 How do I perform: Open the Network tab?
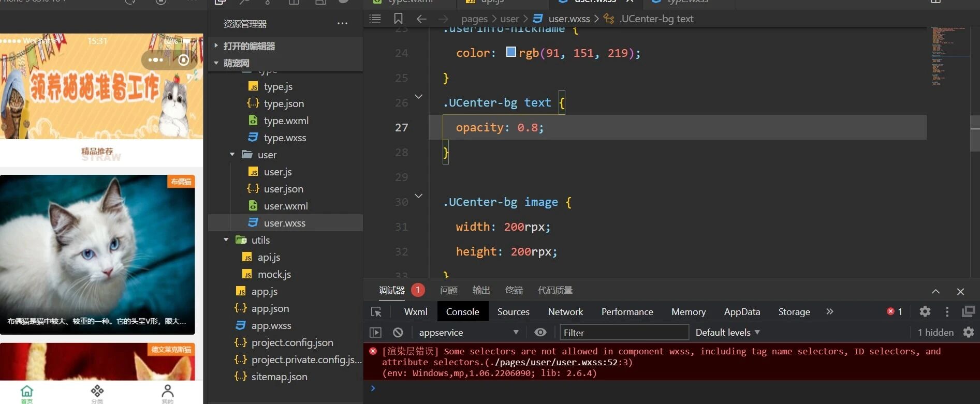tap(565, 311)
